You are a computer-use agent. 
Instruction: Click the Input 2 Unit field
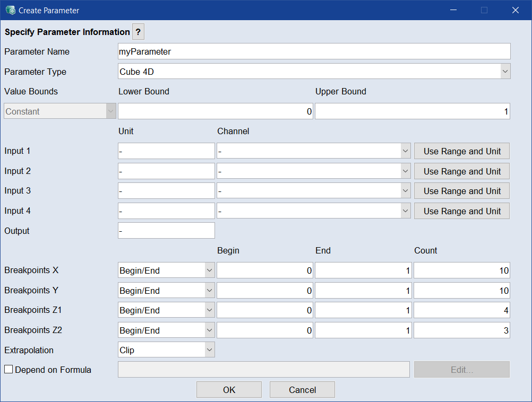click(x=166, y=171)
